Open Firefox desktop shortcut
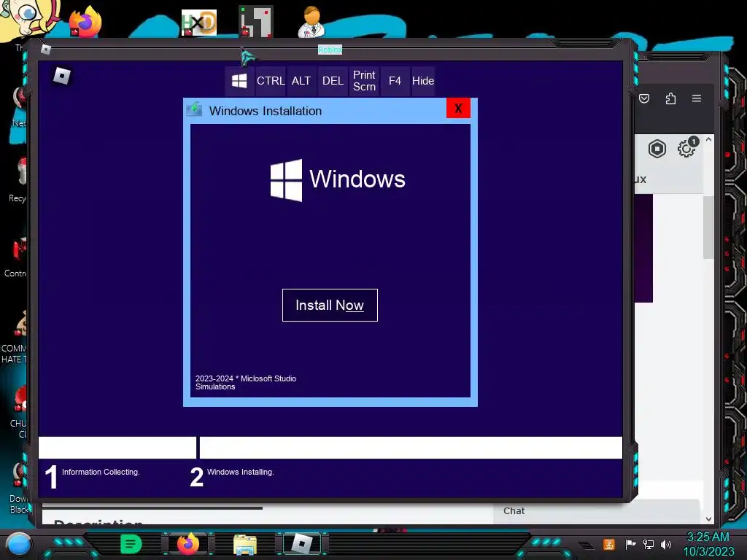 [86, 23]
